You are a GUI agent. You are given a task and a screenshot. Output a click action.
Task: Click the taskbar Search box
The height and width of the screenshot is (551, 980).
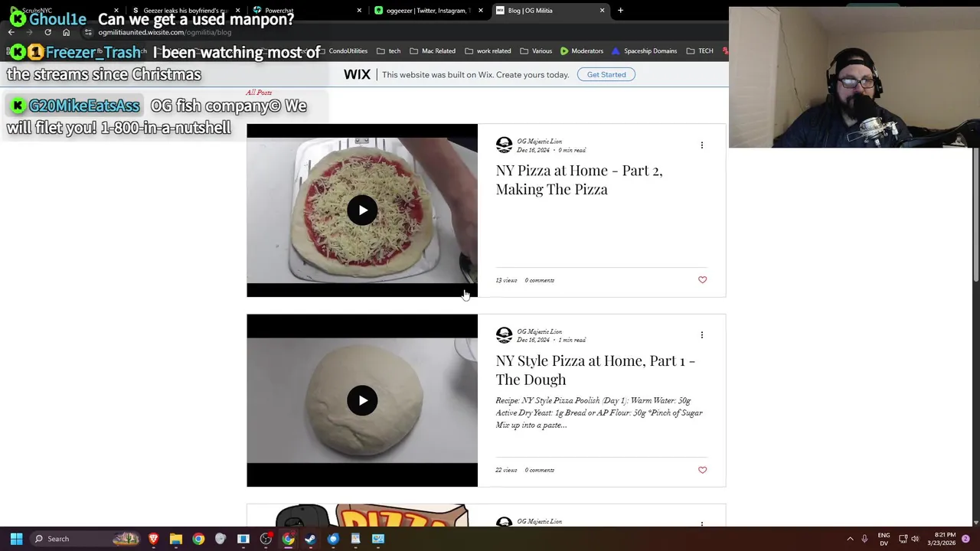[87, 539]
